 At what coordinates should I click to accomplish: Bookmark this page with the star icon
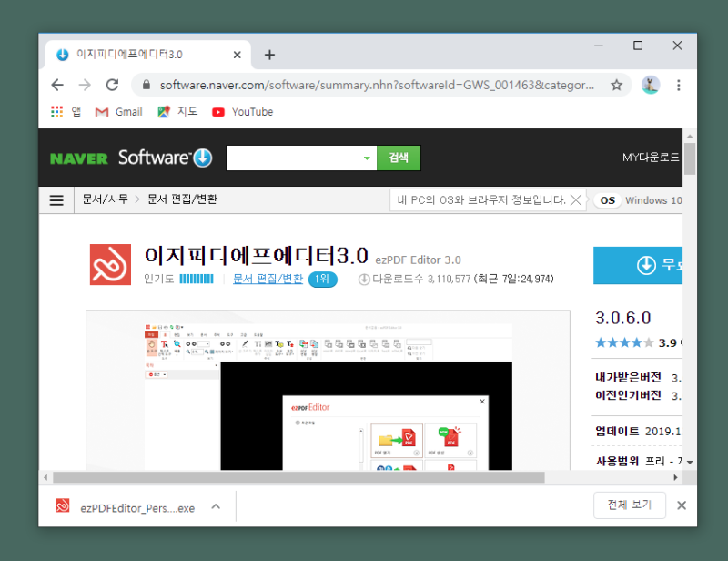pos(616,85)
